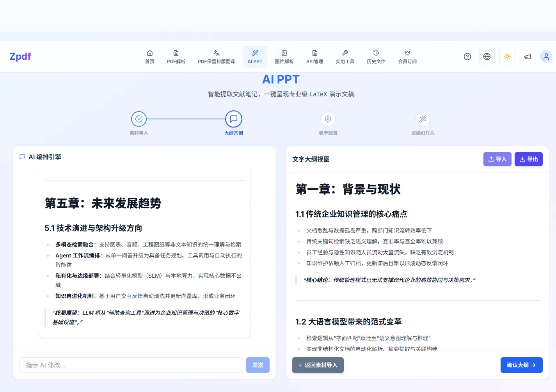The width and height of the screenshot is (556, 392).
Task: Go to API管理 page
Action: 314,57
